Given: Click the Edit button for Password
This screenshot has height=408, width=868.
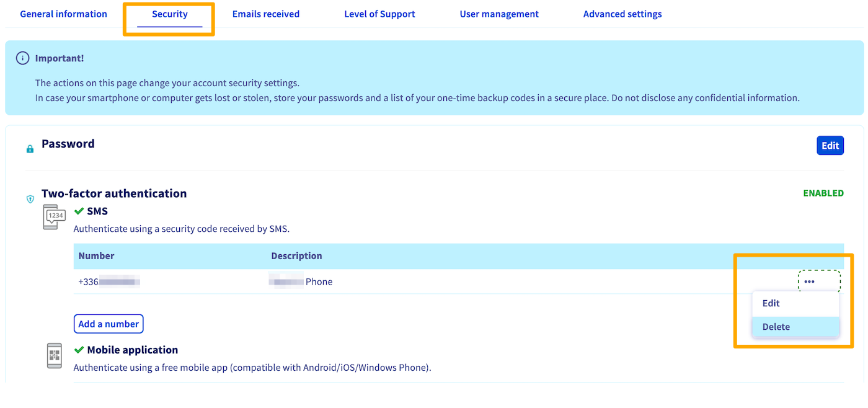Looking at the screenshot, I should (830, 145).
